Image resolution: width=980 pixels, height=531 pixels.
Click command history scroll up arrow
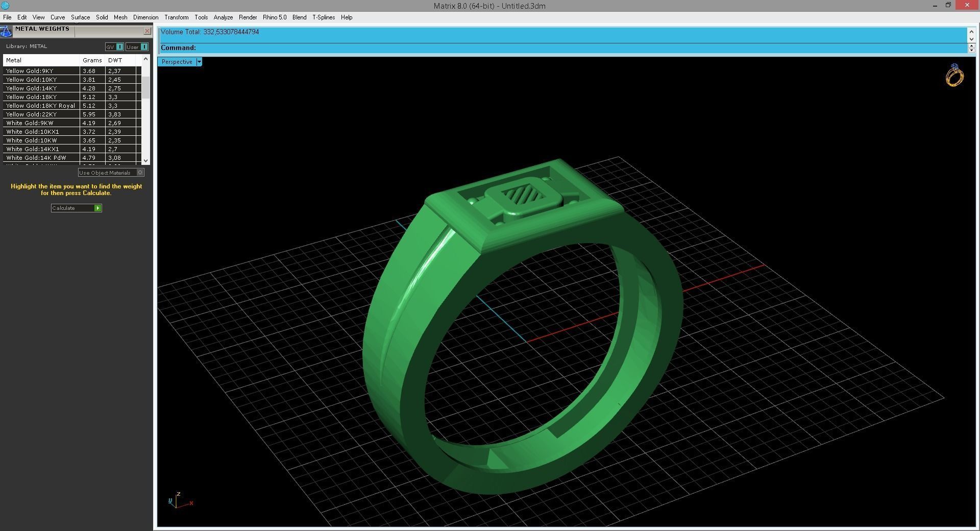click(971, 32)
